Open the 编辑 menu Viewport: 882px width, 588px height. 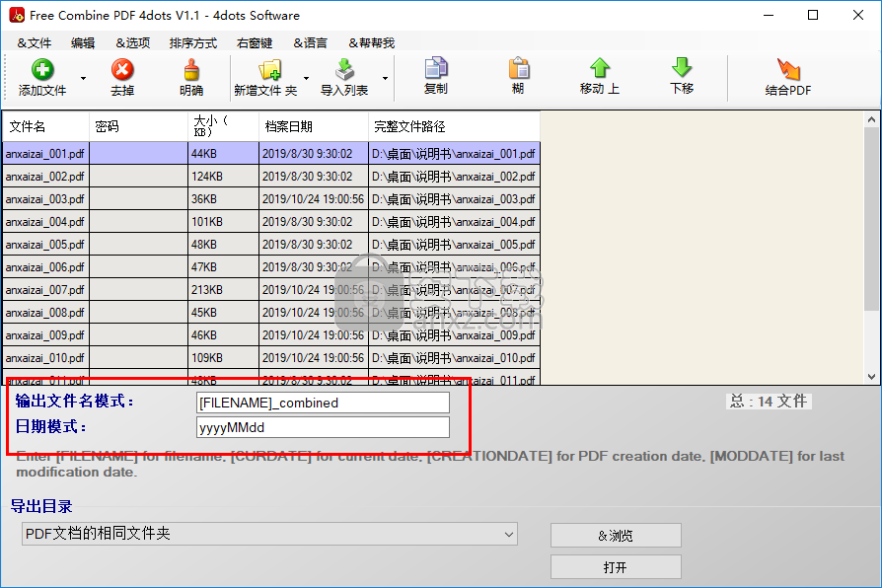83,42
